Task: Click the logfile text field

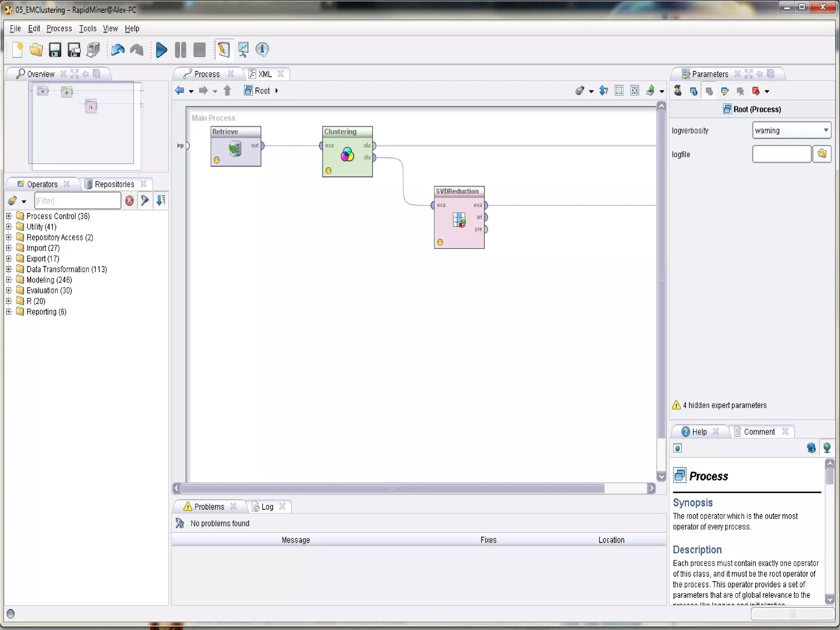Action: tap(782, 154)
